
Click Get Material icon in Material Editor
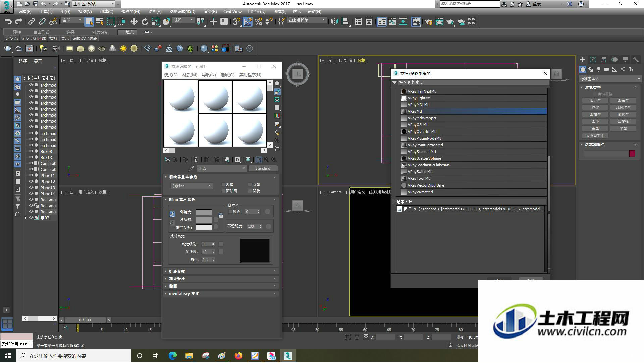tap(167, 160)
